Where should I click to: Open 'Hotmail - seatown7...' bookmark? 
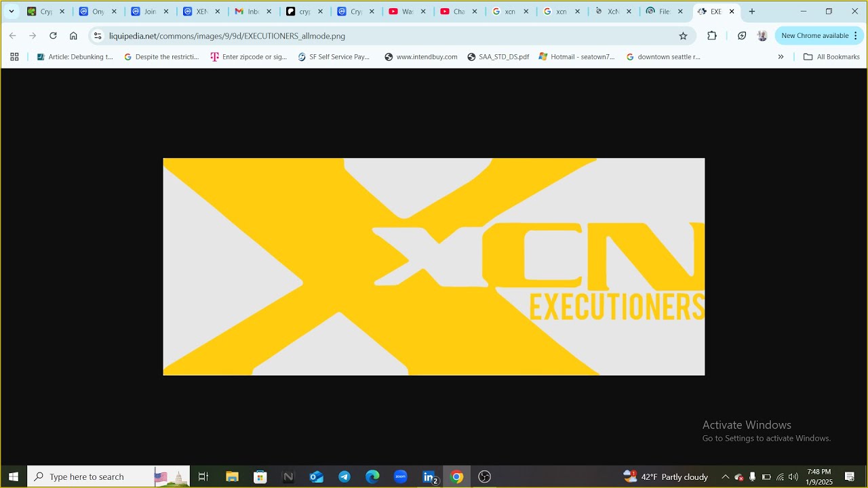pos(576,57)
